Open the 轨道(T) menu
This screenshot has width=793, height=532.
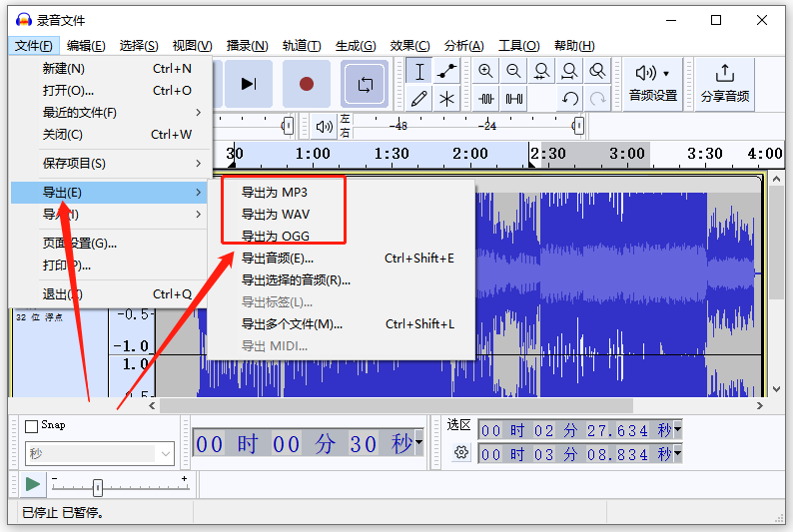302,46
